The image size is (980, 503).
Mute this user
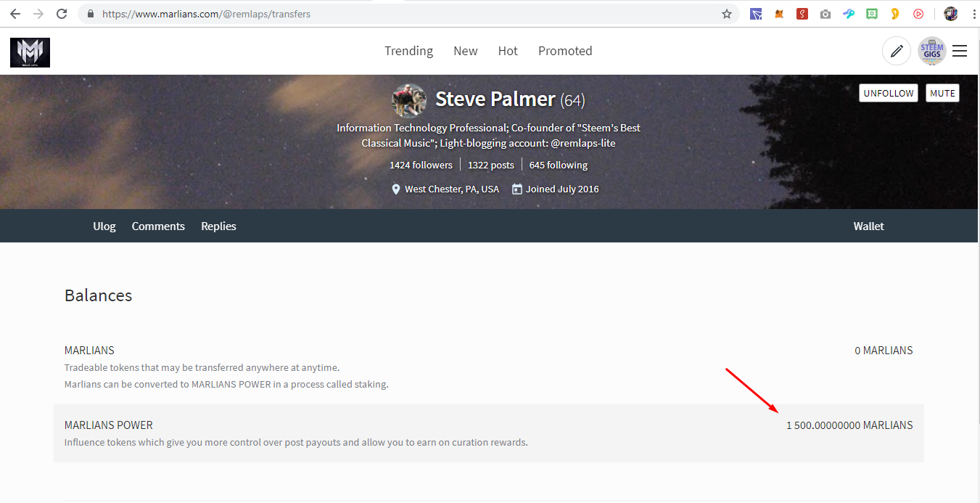click(x=942, y=93)
